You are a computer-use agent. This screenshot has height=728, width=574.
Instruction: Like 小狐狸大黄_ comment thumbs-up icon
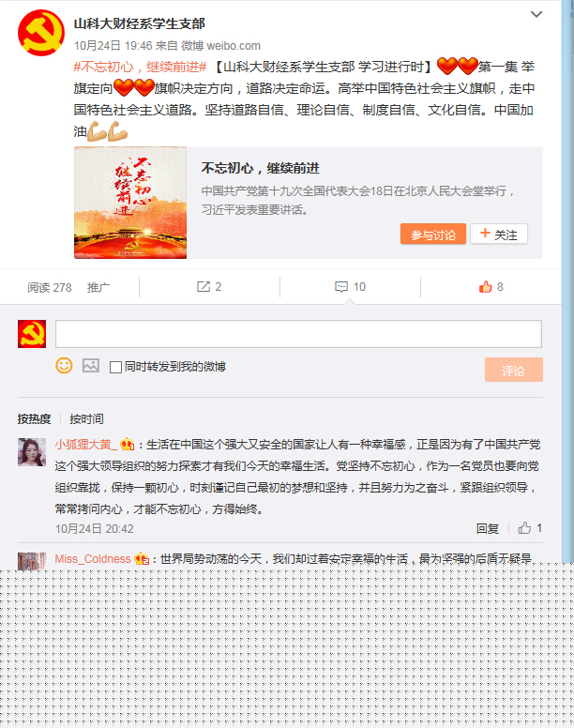point(524,527)
